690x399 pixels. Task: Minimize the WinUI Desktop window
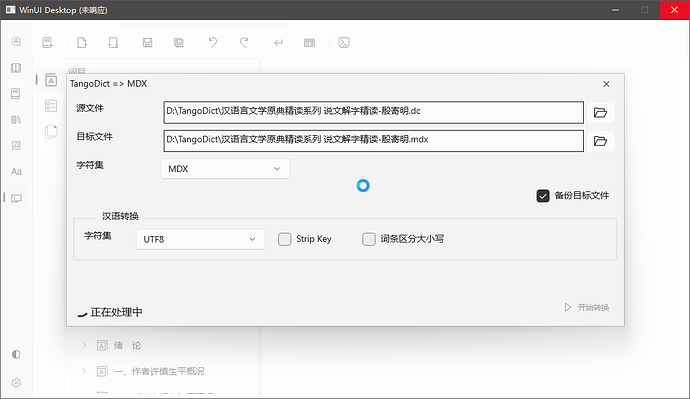coord(616,10)
